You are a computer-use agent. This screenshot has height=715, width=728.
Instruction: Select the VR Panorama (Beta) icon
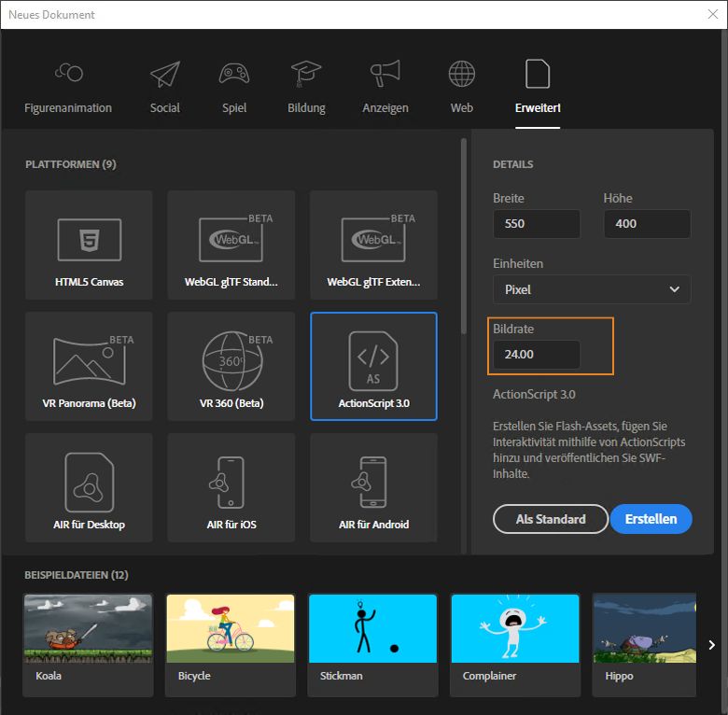[x=93, y=360]
